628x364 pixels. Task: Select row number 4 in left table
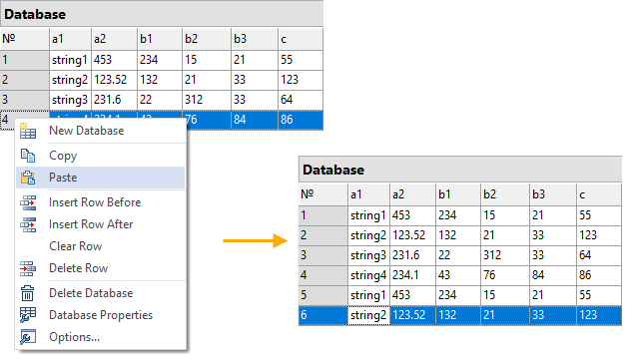pyautogui.click(x=7, y=120)
